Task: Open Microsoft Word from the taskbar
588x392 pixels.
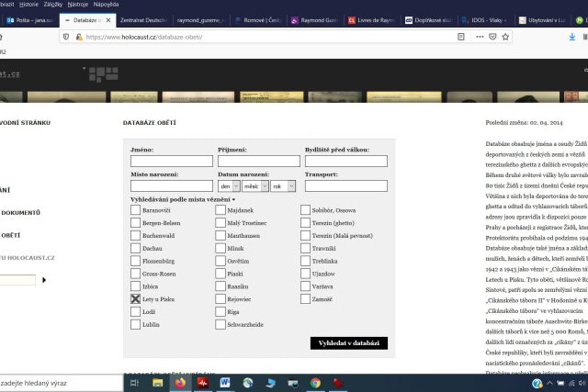Action: (226, 383)
